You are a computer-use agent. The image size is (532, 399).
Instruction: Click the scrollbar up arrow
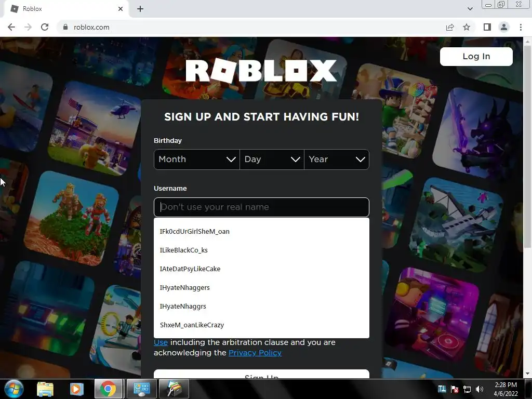(527, 41)
